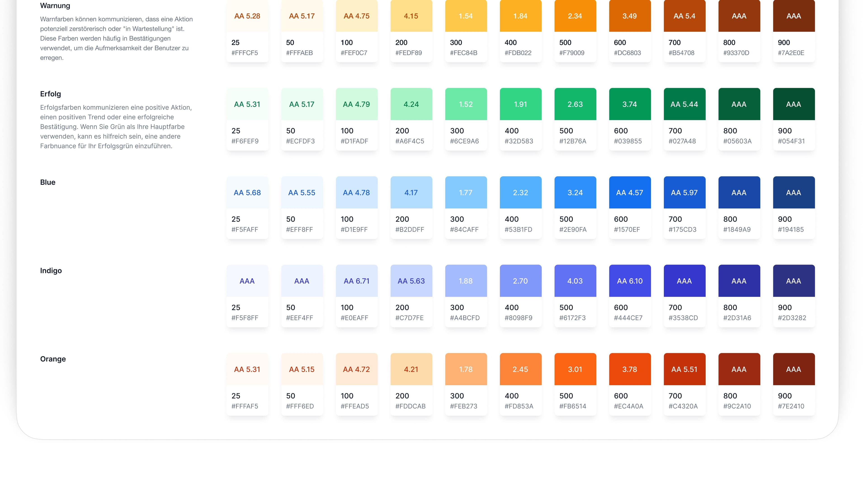Click the Warnung 500 swatch #F79009
The width and height of the screenshot is (868, 488).
[575, 16]
